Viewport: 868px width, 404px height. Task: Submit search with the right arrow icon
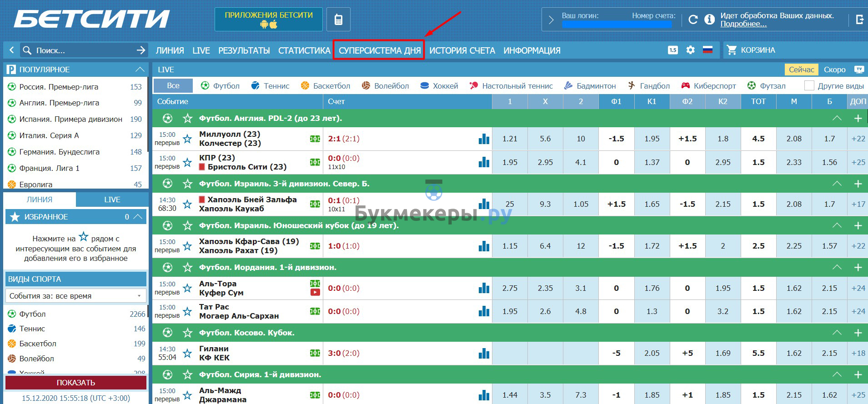pos(141,50)
